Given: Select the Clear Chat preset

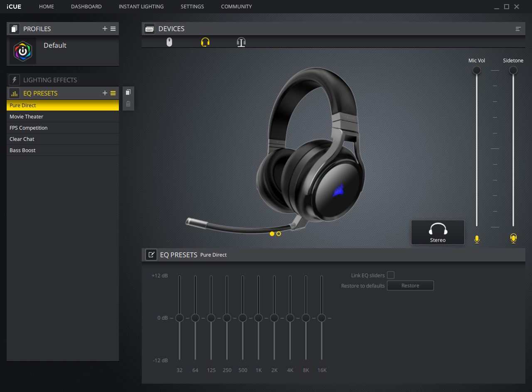Looking at the screenshot, I should point(63,139).
